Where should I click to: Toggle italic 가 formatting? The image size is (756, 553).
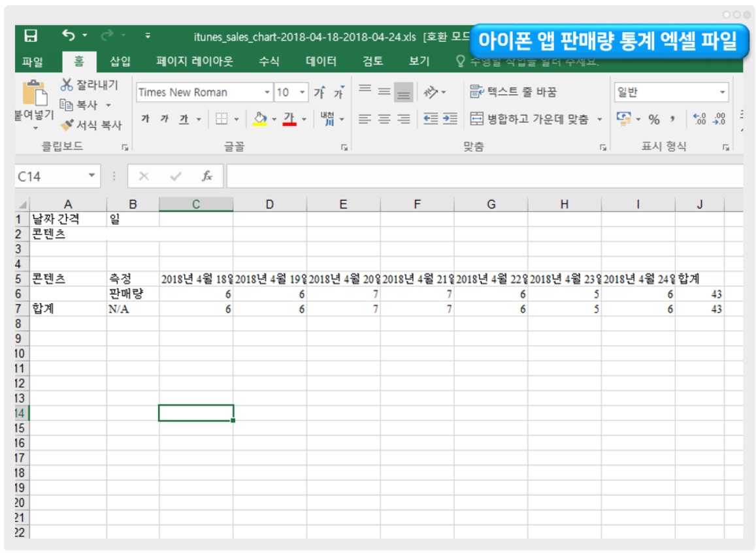[x=165, y=118]
